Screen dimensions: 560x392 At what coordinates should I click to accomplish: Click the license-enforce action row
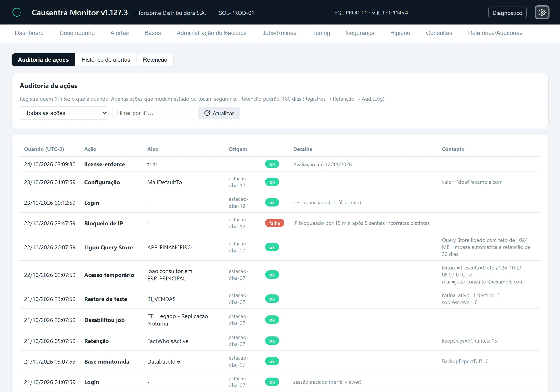[x=280, y=164]
